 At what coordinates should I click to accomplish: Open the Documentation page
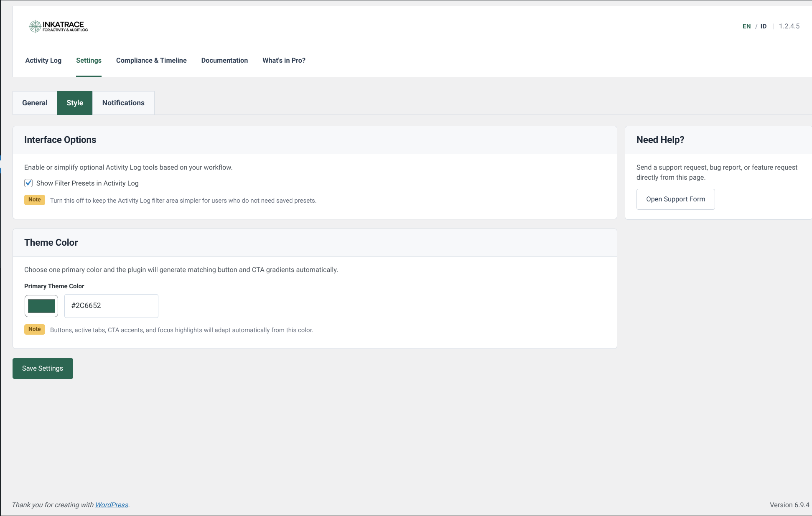224,60
